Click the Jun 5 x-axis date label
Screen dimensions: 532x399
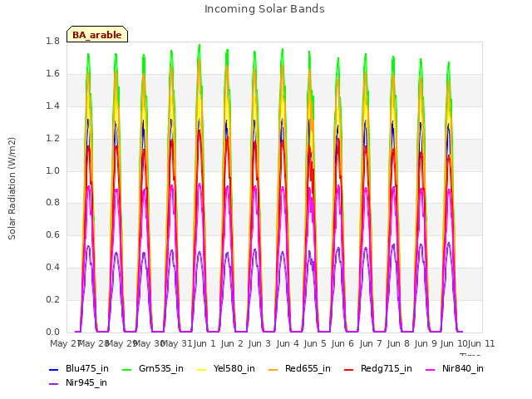click(x=315, y=343)
